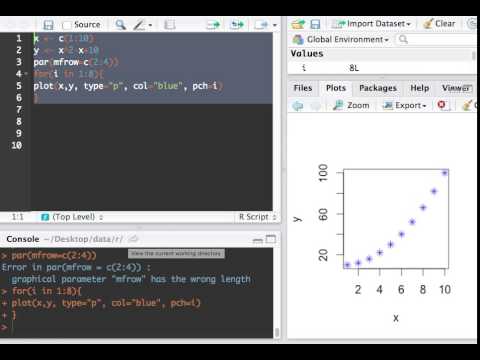Re-run the previous code region
This screenshot has height=360, width=480.
click(x=237, y=25)
